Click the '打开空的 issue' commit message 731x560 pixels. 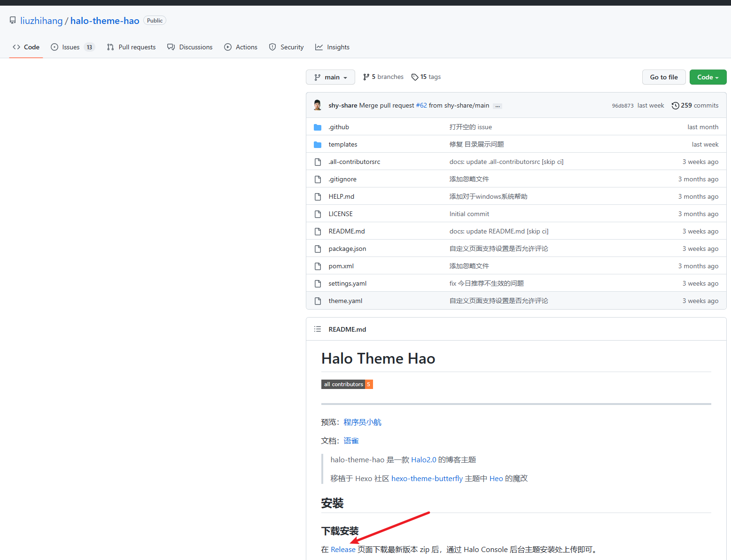pyautogui.click(x=471, y=127)
